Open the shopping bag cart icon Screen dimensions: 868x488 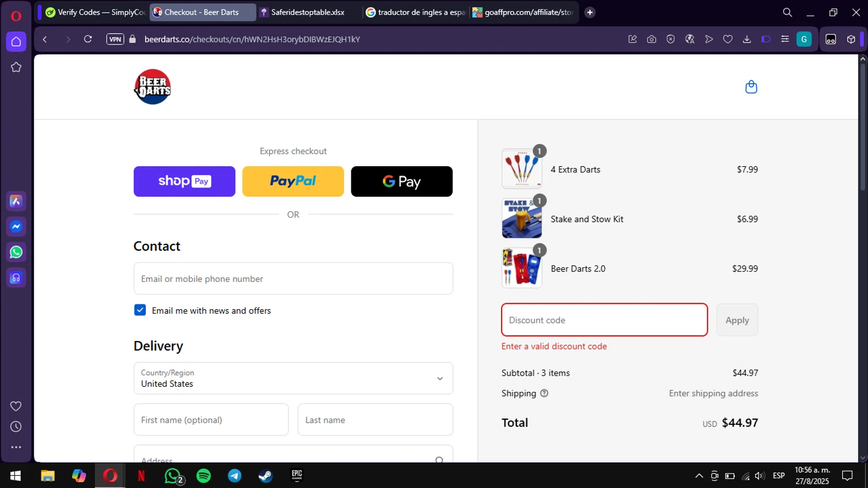pos(751,87)
